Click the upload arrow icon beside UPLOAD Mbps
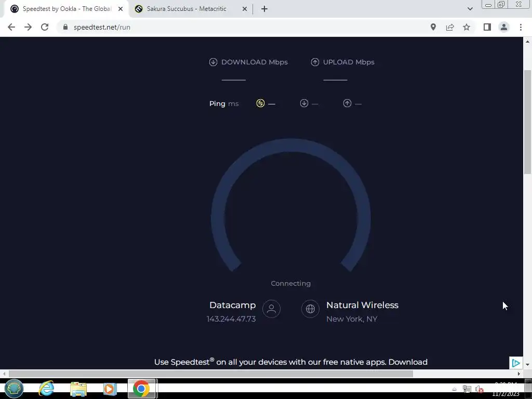Image resolution: width=532 pixels, height=399 pixels. coord(315,62)
